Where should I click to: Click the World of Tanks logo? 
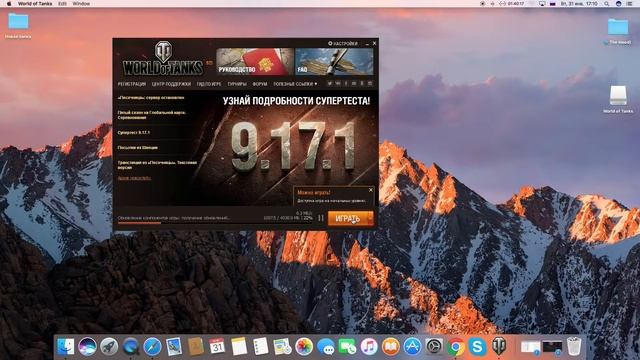163,58
